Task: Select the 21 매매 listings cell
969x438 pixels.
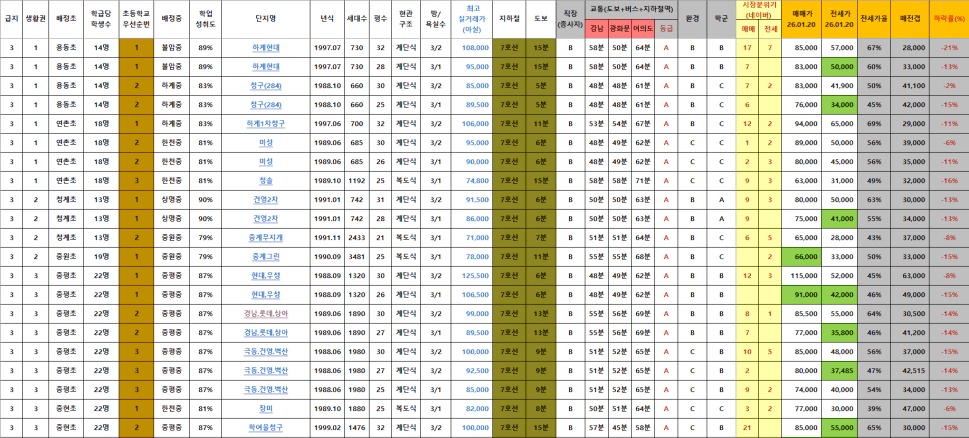Action: pyautogui.click(x=747, y=428)
